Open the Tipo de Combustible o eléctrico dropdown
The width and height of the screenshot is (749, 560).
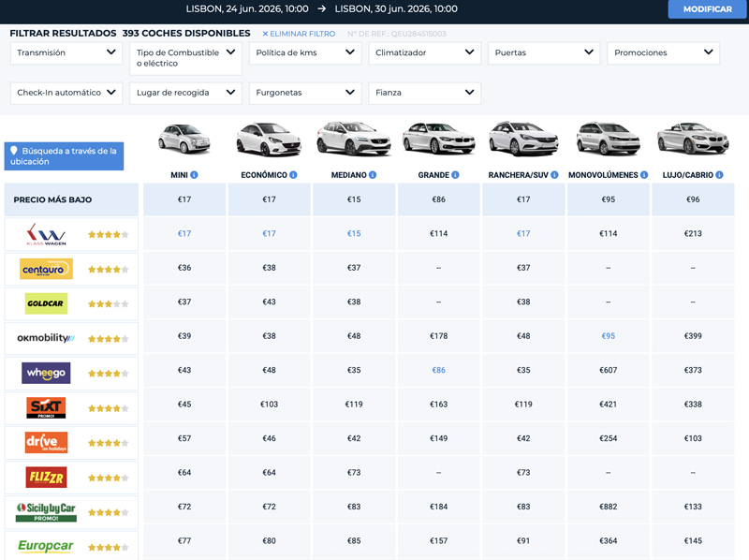(x=185, y=58)
